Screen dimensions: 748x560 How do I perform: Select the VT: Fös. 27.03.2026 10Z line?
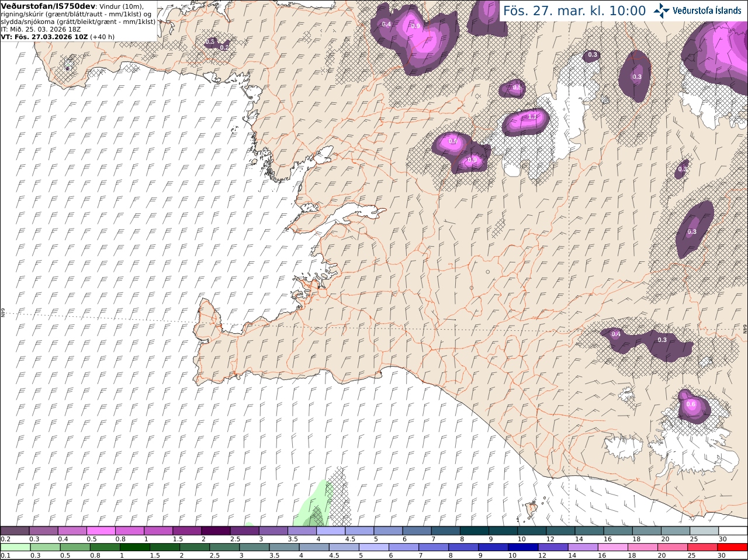[58, 36]
